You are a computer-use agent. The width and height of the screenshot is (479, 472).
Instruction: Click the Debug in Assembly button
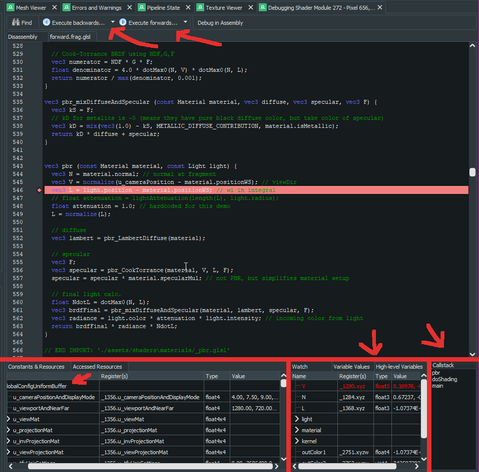220,23
